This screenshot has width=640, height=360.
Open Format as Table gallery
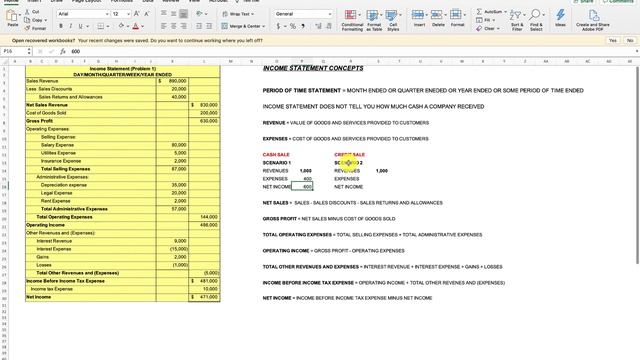pos(373,20)
